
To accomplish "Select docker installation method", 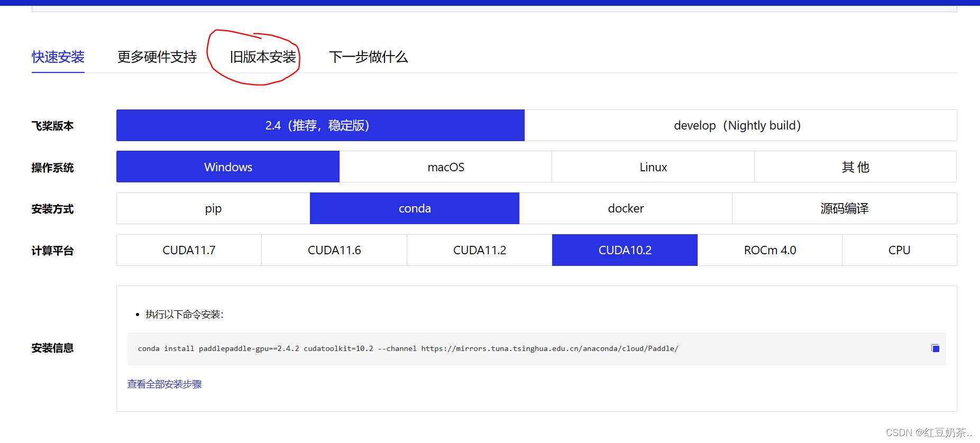I will 626,208.
